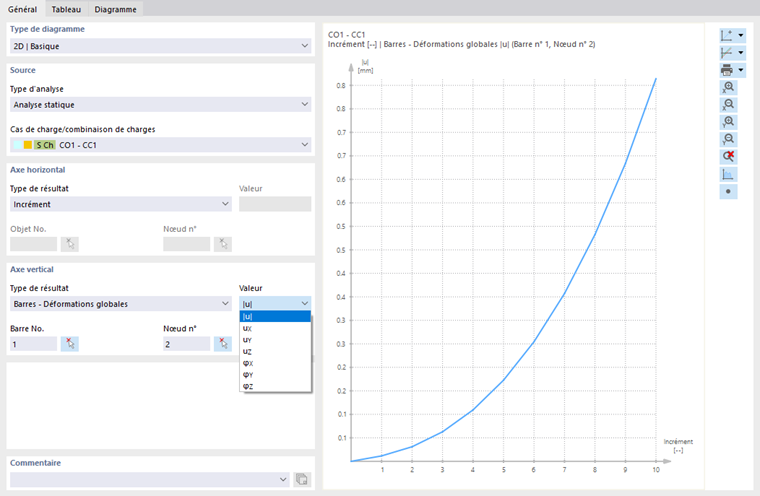Select φY from the Valeur list
Image resolution: width=760 pixels, height=496 pixels.
click(275, 375)
